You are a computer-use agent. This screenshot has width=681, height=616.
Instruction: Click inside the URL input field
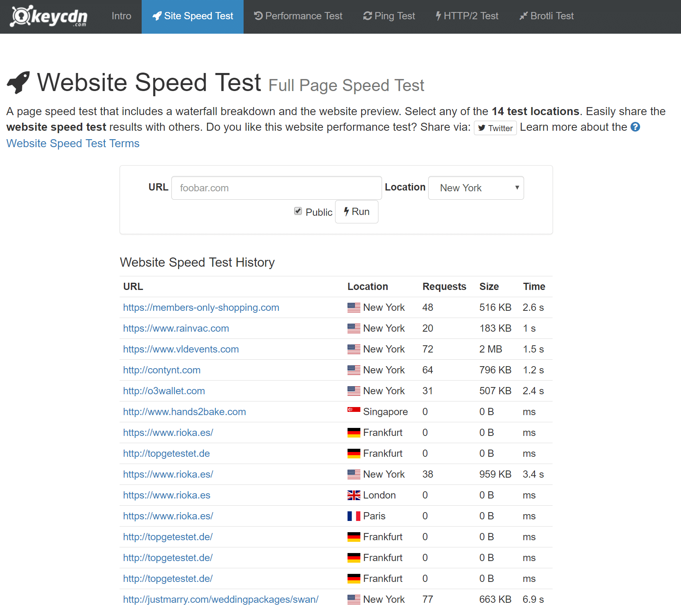(276, 188)
